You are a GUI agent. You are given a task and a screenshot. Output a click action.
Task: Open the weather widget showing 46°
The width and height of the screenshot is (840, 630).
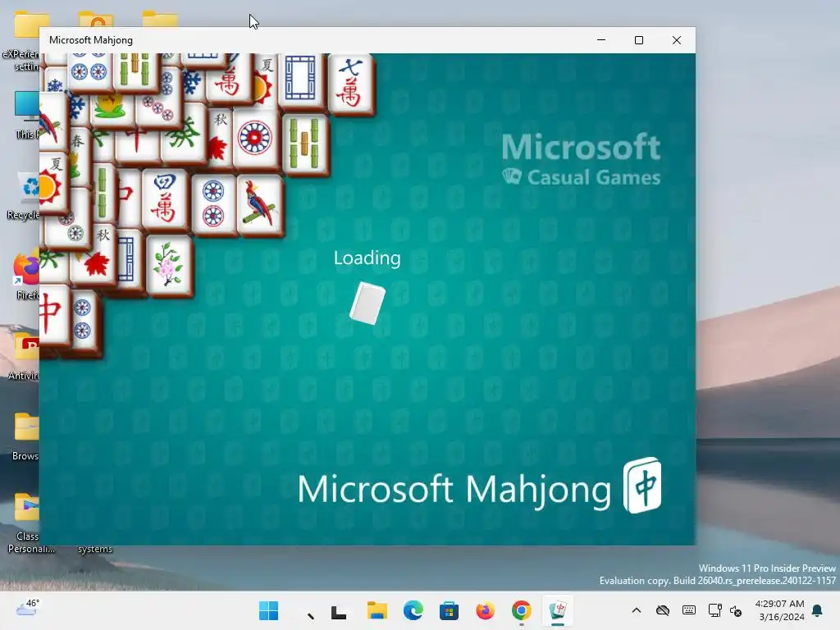(x=27, y=608)
